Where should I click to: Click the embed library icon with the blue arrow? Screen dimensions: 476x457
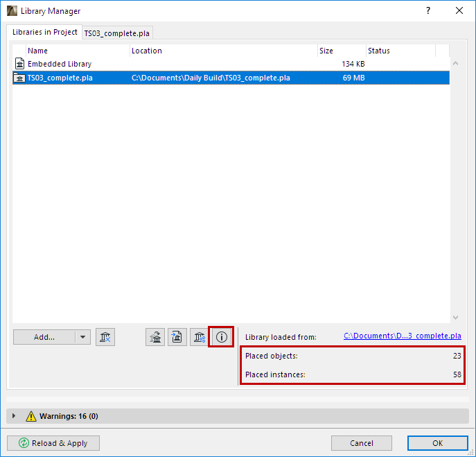click(177, 337)
